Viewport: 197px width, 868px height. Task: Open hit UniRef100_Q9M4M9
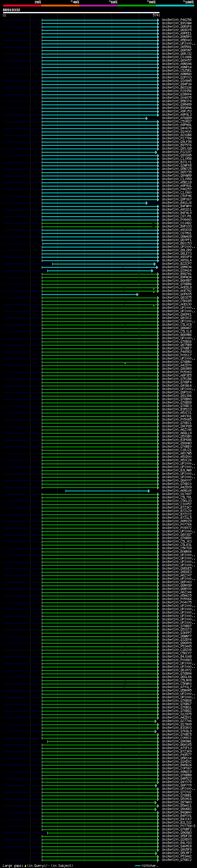[x=176, y=104]
